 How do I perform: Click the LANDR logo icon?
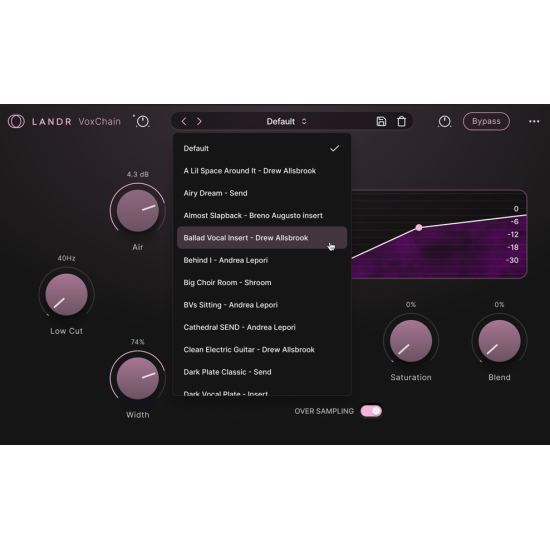[16, 121]
